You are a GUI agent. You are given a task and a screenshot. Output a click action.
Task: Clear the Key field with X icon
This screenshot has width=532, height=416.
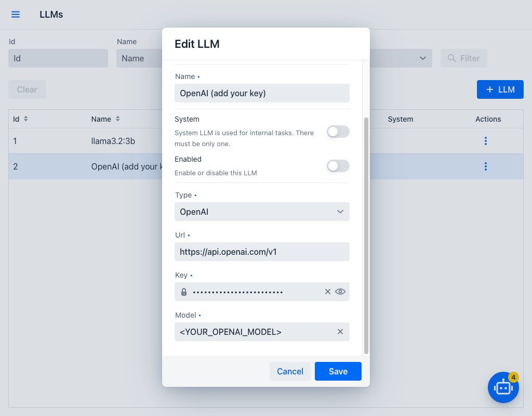click(x=328, y=292)
